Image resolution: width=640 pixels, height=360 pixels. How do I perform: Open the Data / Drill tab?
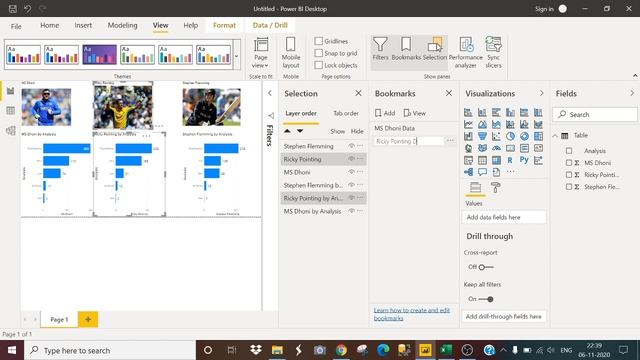(270, 25)
